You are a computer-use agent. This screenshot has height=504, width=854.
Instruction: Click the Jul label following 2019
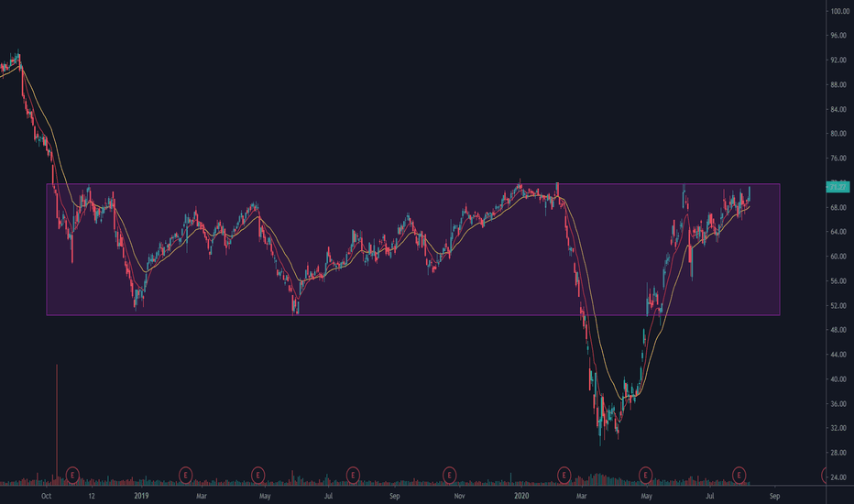(328, 496)
